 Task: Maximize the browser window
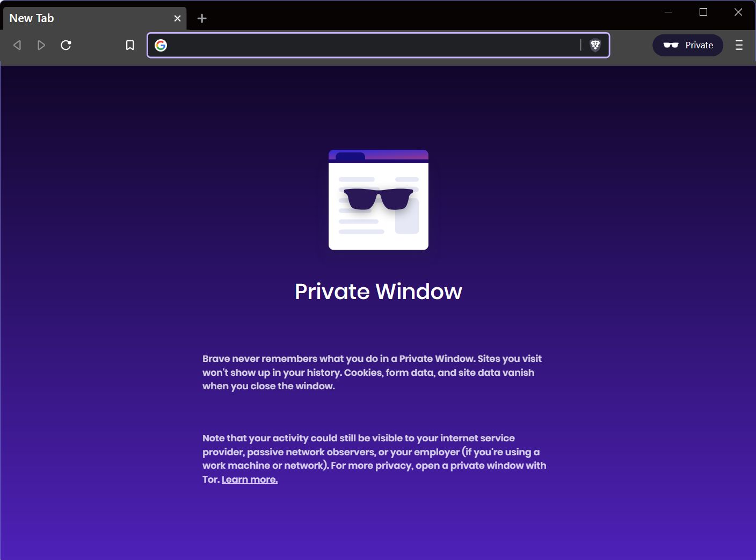click(x=703, y=11)
